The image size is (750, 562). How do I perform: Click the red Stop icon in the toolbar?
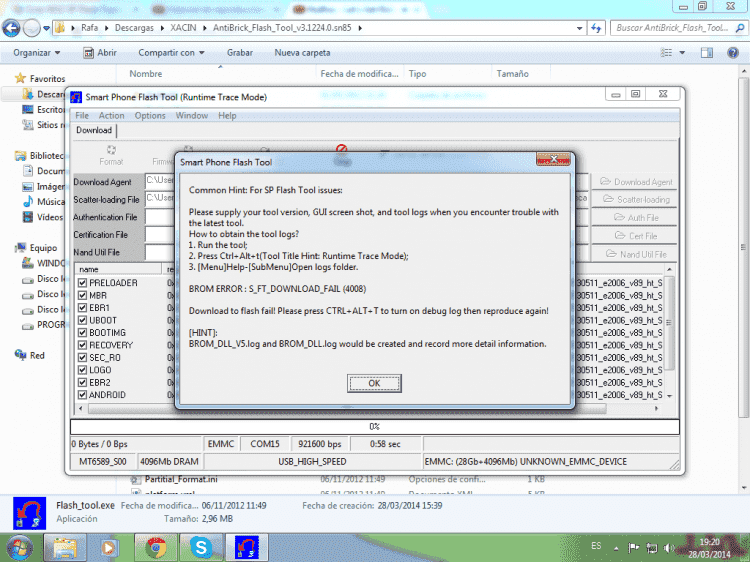point(342,150)
